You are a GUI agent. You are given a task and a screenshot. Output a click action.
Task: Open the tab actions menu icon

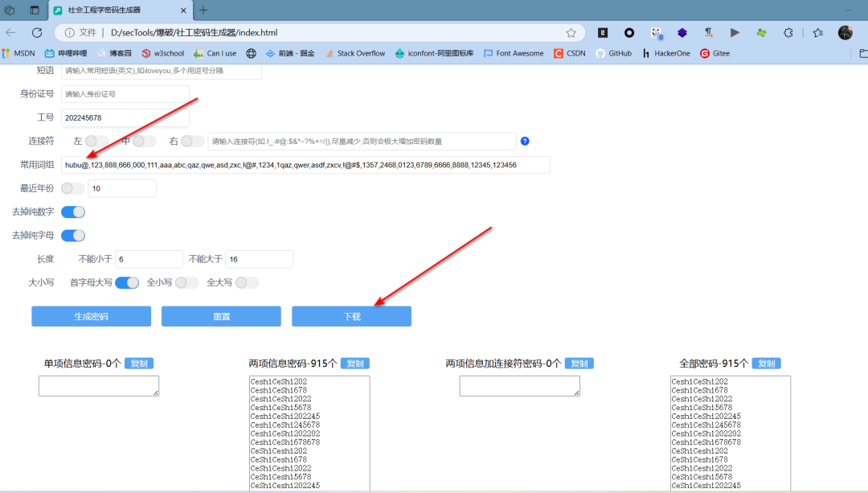pos(35,10)
